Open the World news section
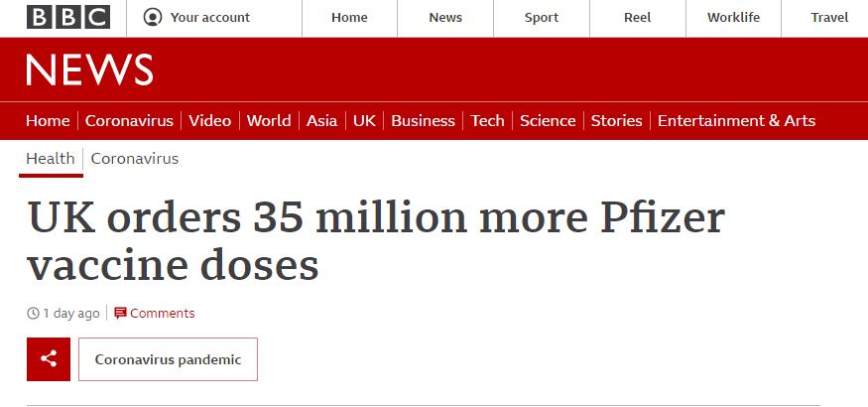Image resolution: width=868 pixels, height=407 pixels. [269, 121]
